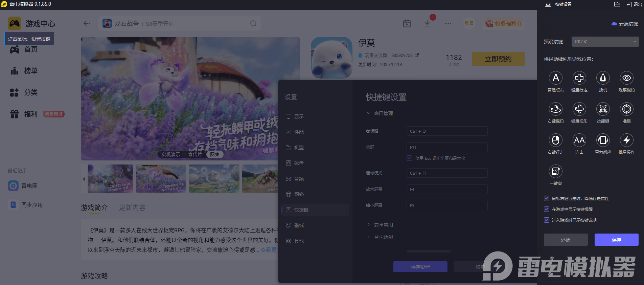Open 其他 settings tab
Viewport: 644px width, 285px height.
point(315,241)
